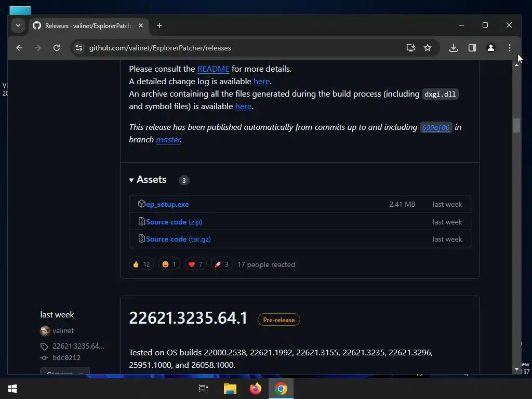Click the dxgi.dll code text

point(440,94)
